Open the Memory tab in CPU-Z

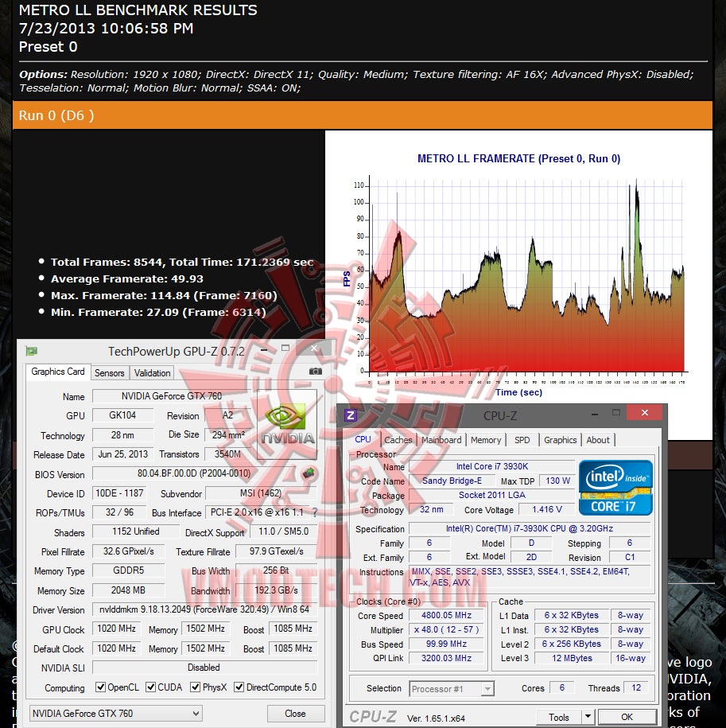(486, 440)
